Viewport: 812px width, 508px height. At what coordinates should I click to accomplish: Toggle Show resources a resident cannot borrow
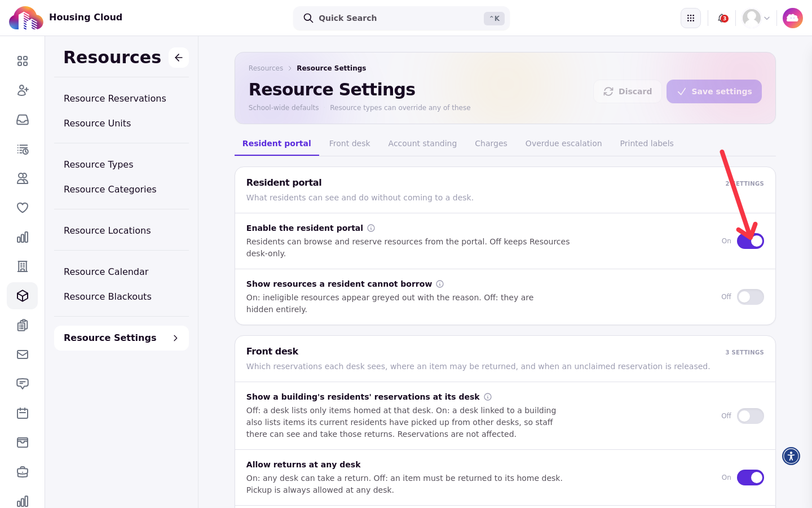pyautogui.click(x=751, y=297)
